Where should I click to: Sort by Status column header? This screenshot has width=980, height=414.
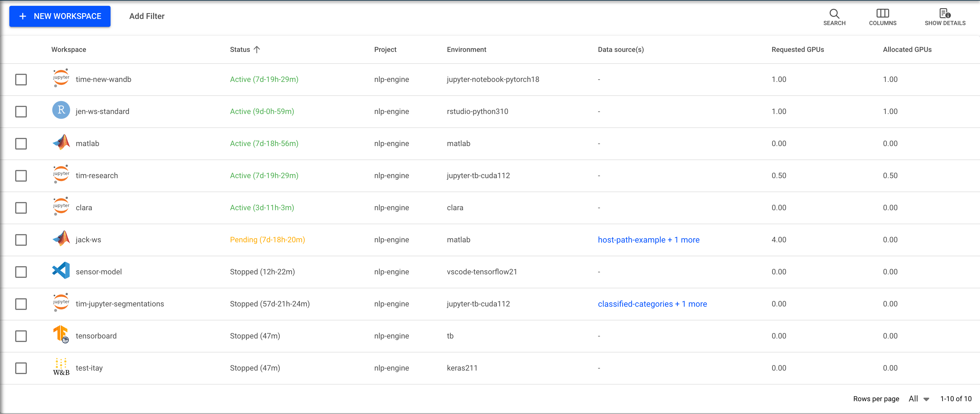click(x=240, y=50)
